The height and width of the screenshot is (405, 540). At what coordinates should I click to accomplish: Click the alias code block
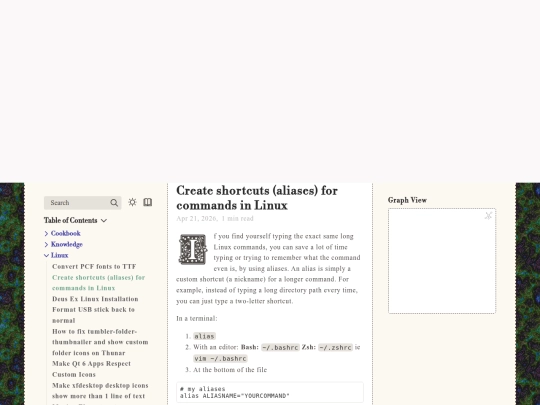click(x=270, y=392)
